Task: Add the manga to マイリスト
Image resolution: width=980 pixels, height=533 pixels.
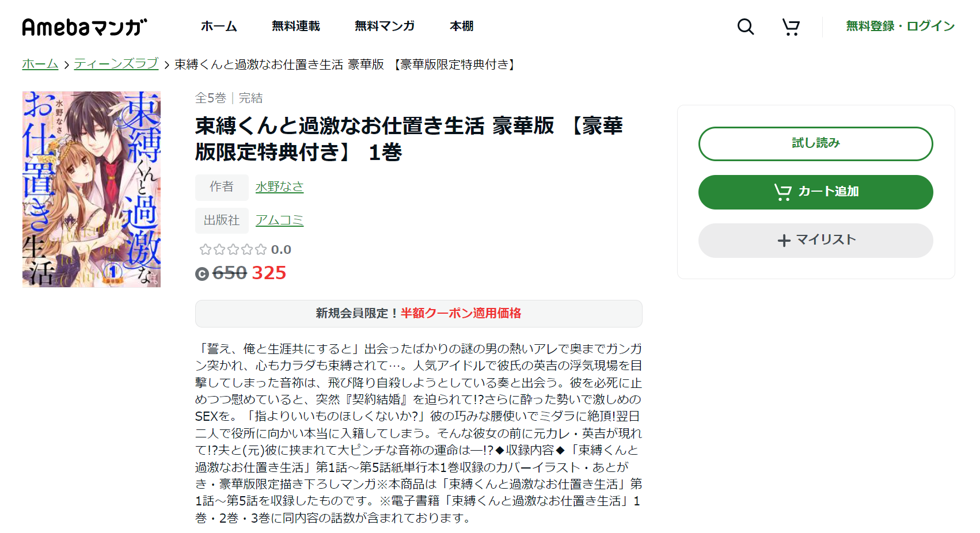Action: pos(815,240)
